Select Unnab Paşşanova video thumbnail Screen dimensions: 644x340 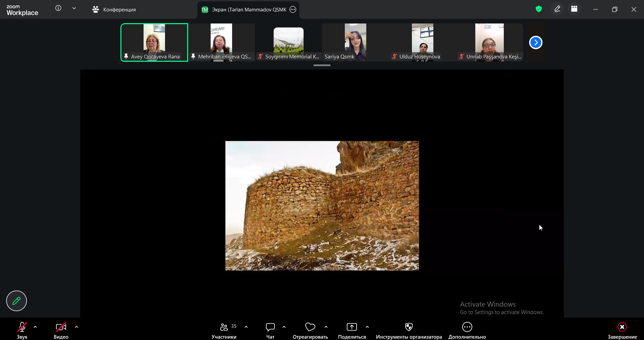490,42
